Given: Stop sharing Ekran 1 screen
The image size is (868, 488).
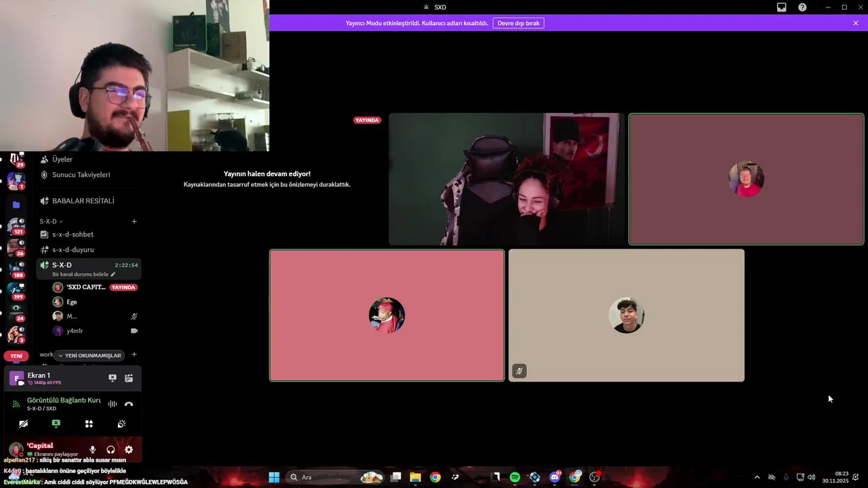Looking at the screenshot, I should pos(113,378).
